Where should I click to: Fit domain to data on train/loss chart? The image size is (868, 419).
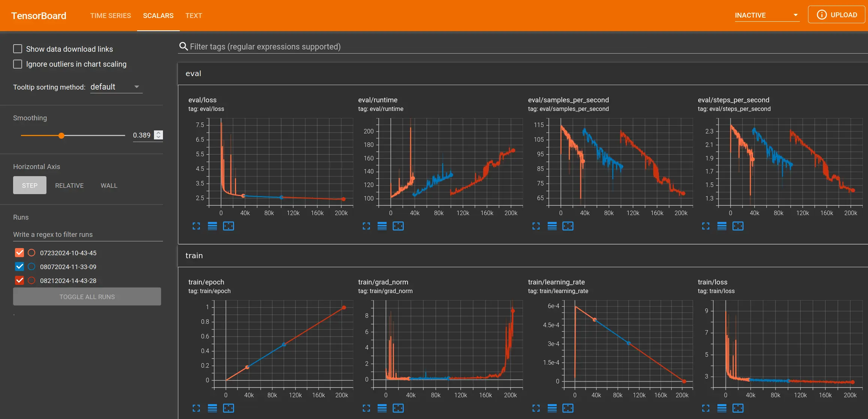(x=738, y=408)
